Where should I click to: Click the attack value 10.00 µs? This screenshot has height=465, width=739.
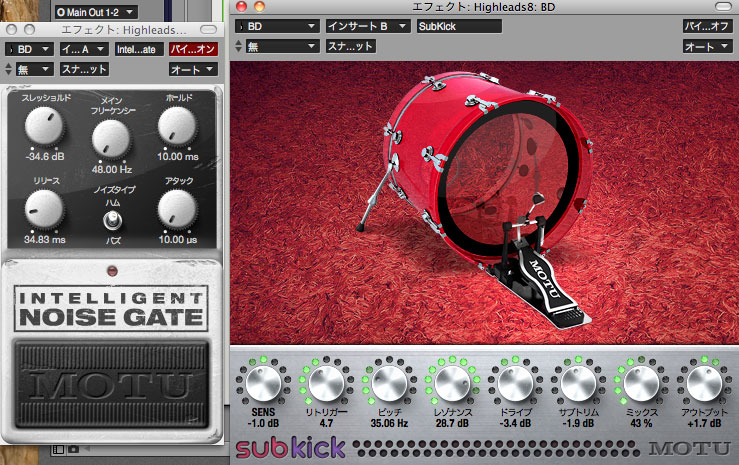coord(178,239)
